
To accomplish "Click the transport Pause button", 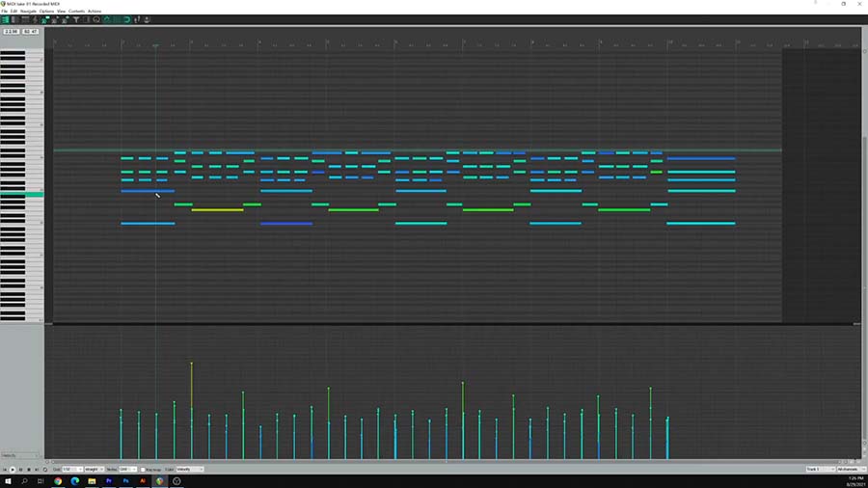I will tap(20, 470).
